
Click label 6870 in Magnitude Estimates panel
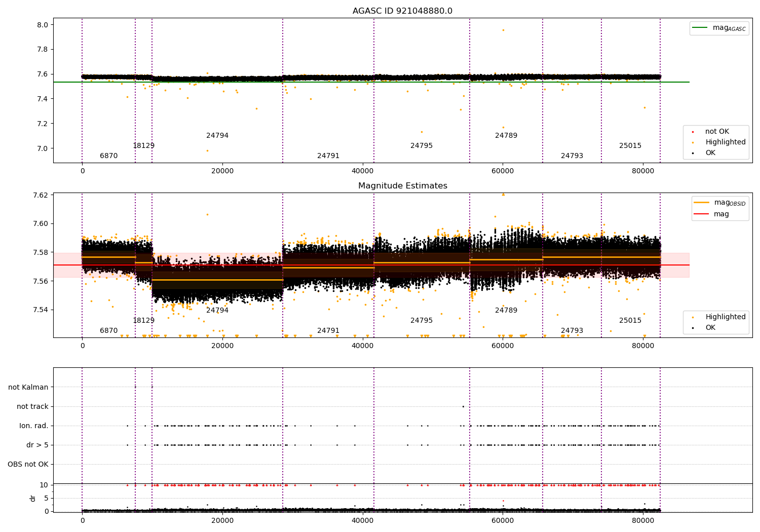point(108,331)
